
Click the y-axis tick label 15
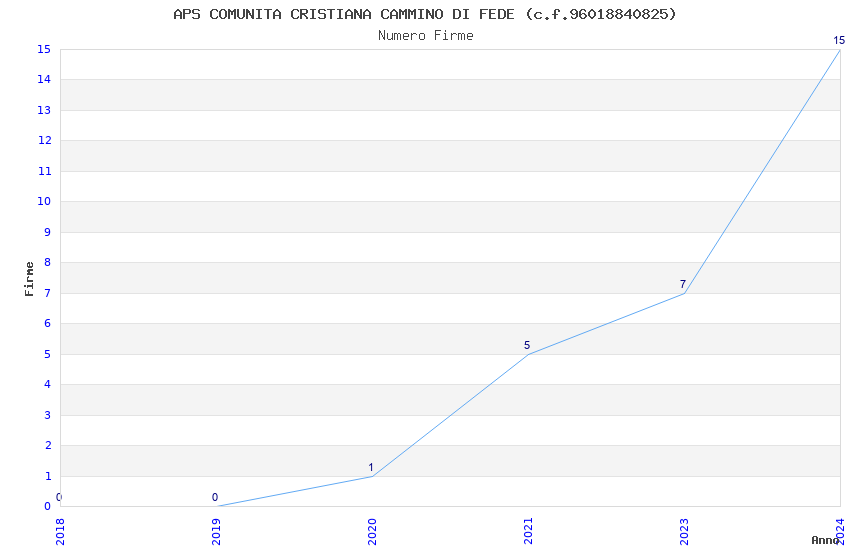coord(44,49)
